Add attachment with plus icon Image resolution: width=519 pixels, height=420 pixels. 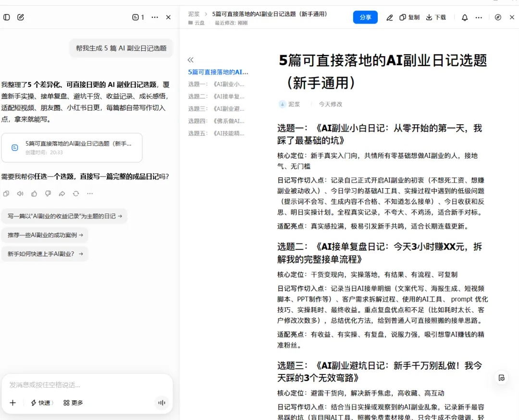[x=12, y=403]
